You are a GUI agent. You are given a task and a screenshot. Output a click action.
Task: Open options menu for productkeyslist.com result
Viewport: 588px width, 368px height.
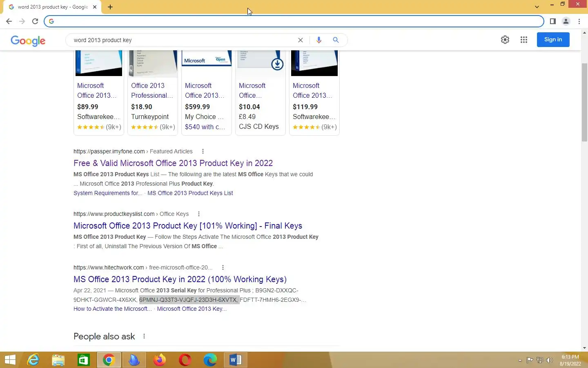coord(199,214)
